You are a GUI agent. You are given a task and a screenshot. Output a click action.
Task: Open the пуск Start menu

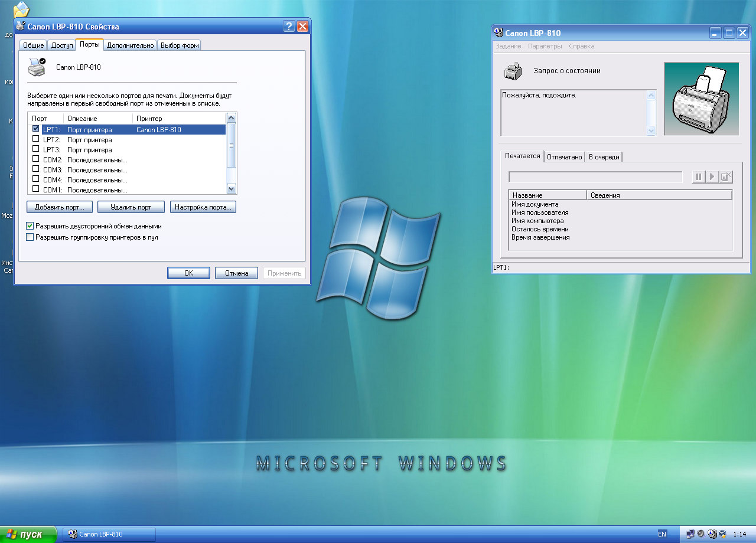[28, 534]
